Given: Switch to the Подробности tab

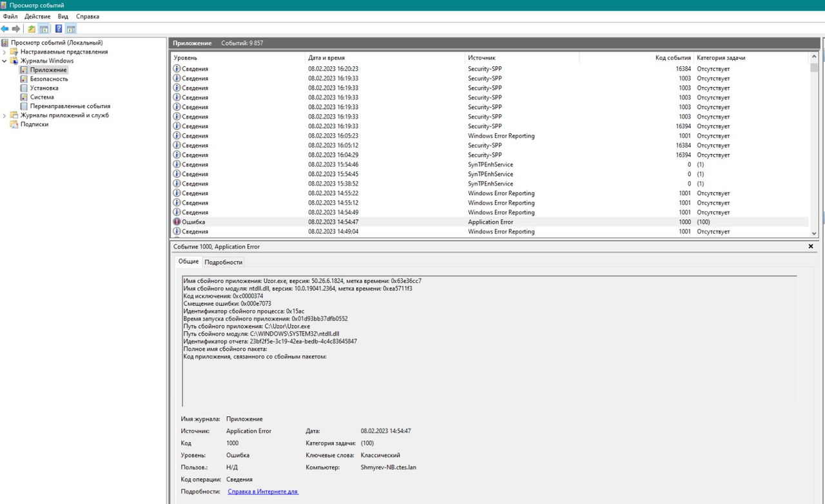Looking at the screenshot, I should 224,262.
